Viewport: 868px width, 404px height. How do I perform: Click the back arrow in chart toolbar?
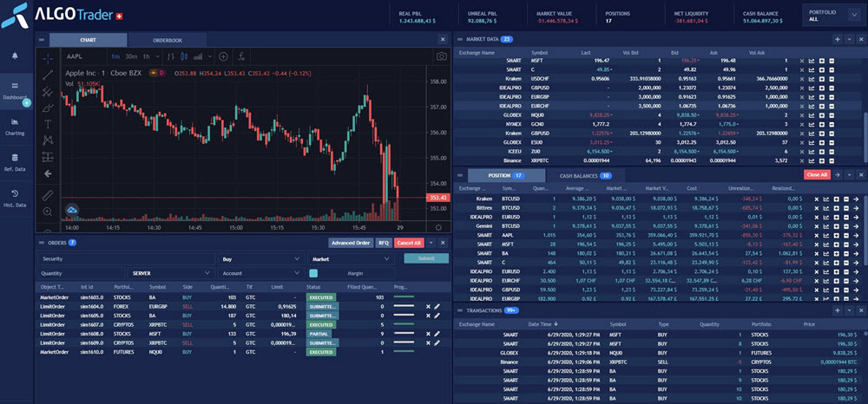click(x=48, y=173)
